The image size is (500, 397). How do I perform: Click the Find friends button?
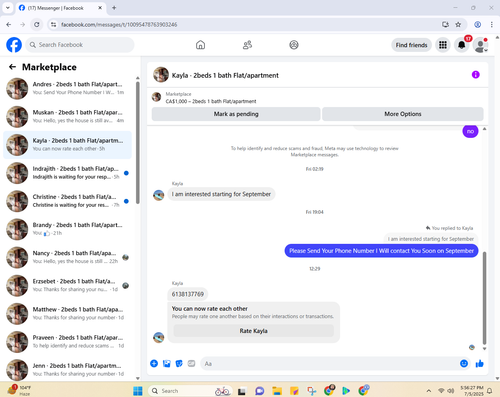[411, 45]
